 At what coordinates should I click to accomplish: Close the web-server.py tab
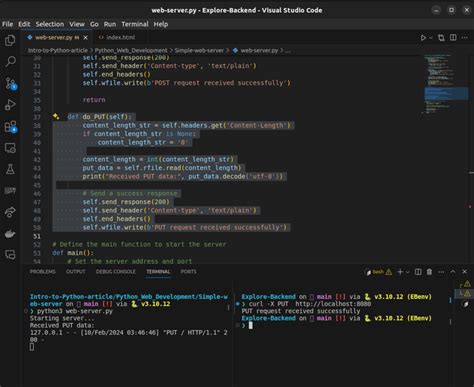click(86, 38)
